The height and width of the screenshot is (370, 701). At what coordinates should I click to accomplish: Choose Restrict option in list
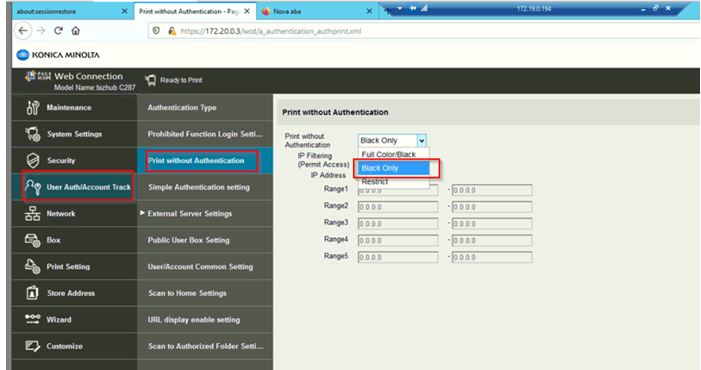pyautogui.click(x=393, y=181)
